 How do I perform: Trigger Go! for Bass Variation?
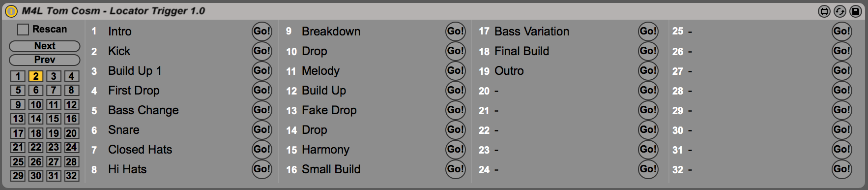coord(648,31)
